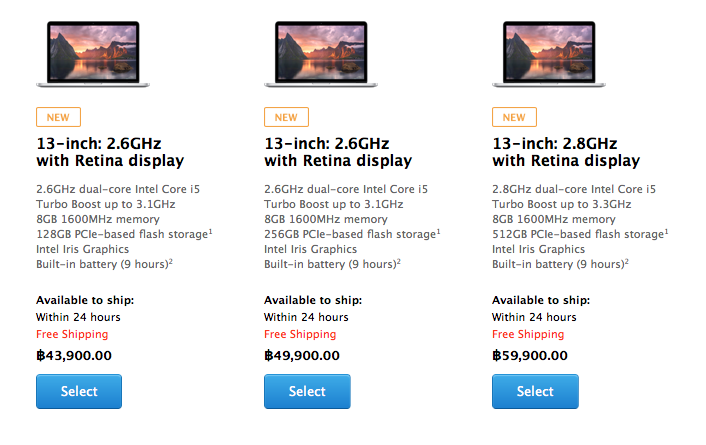The height and width of the screenshot is (445, 706).
Task: Click the 256GB model laptop image
Action: coord(307,50)
